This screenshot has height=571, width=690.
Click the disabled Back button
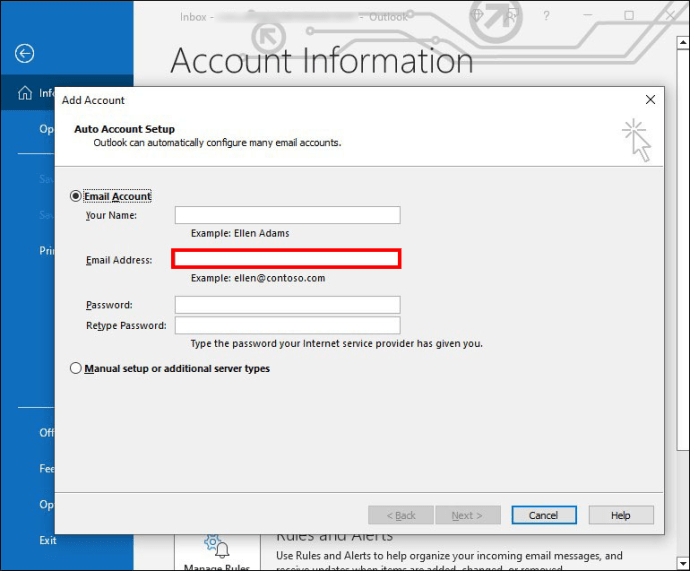(x=401, y=515)
